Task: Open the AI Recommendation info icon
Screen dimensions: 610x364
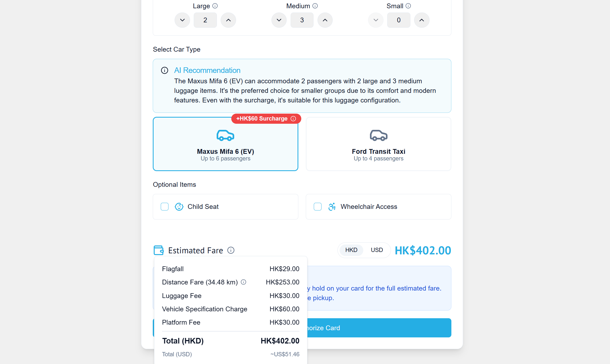Action: tap(164, 70)
